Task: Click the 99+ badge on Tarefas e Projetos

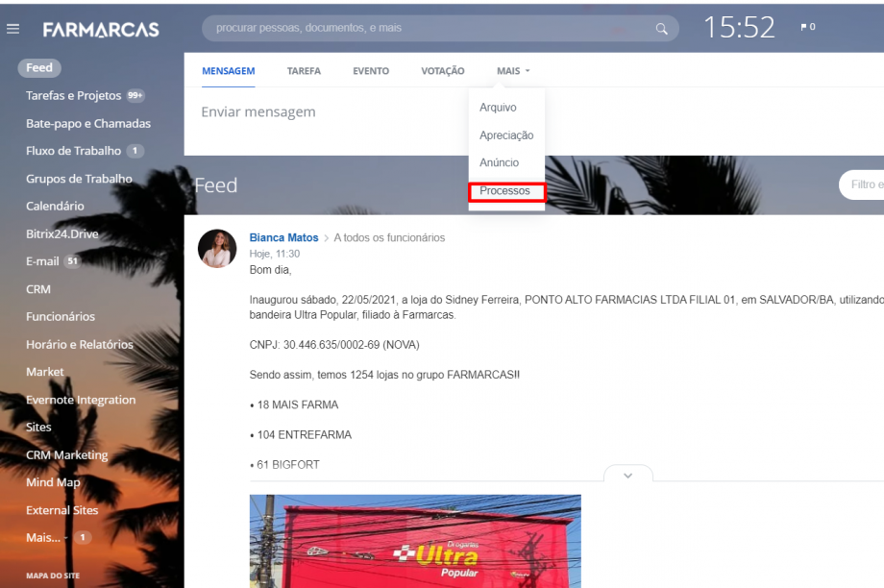Action: pos(135,95)
